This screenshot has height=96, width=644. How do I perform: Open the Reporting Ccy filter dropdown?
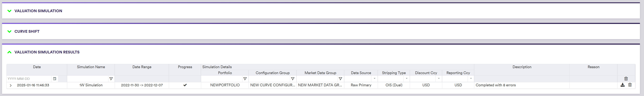[471, 79]
